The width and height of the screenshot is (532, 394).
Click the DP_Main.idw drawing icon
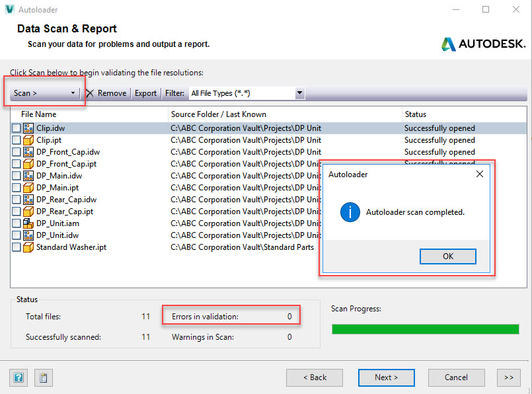coord(28,176)
